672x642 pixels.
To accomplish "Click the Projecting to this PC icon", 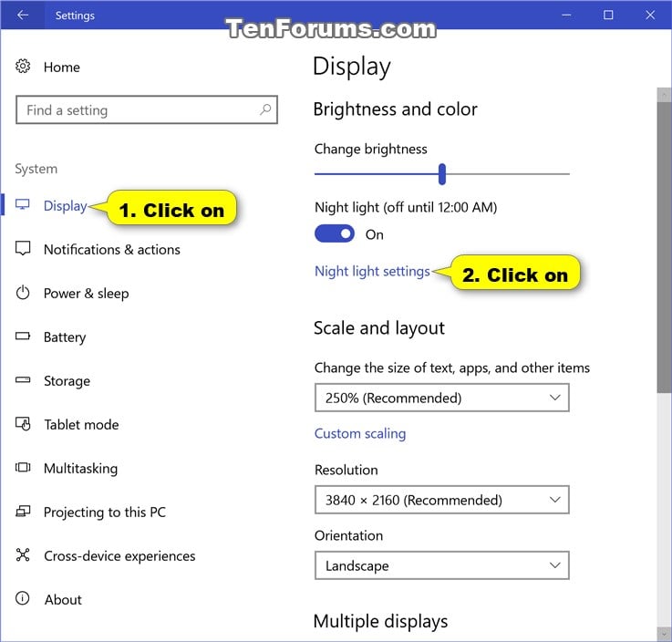I will (23, 511).
